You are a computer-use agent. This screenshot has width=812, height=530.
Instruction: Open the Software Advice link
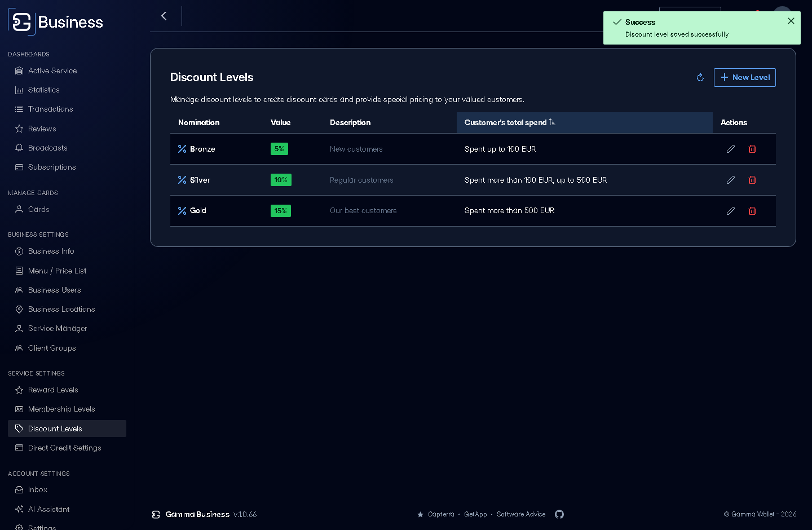pos(521,514)
